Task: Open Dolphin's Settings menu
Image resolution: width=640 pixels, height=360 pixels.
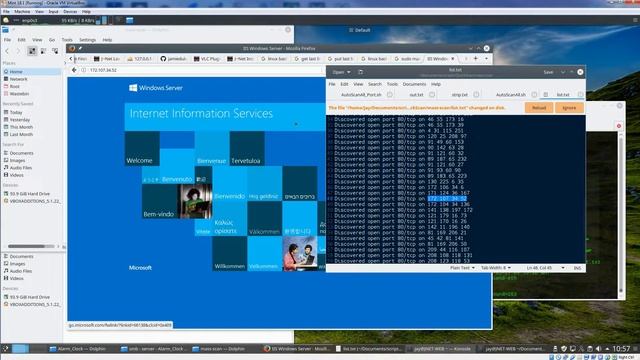Action: coord(87,40)
